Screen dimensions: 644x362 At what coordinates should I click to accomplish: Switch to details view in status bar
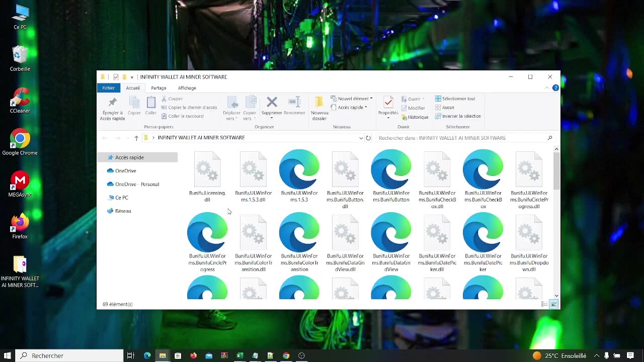pyautogui.click(x=544, y=304)
